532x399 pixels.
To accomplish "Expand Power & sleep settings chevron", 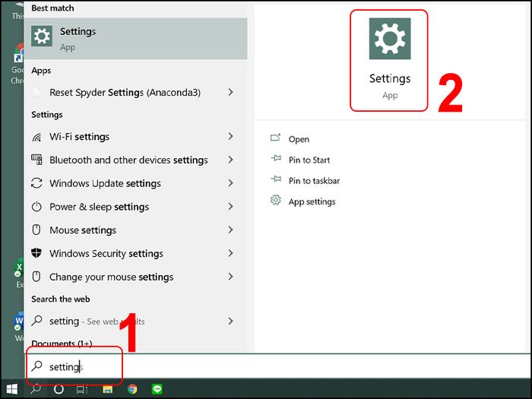I will click(x=231, y=206).
